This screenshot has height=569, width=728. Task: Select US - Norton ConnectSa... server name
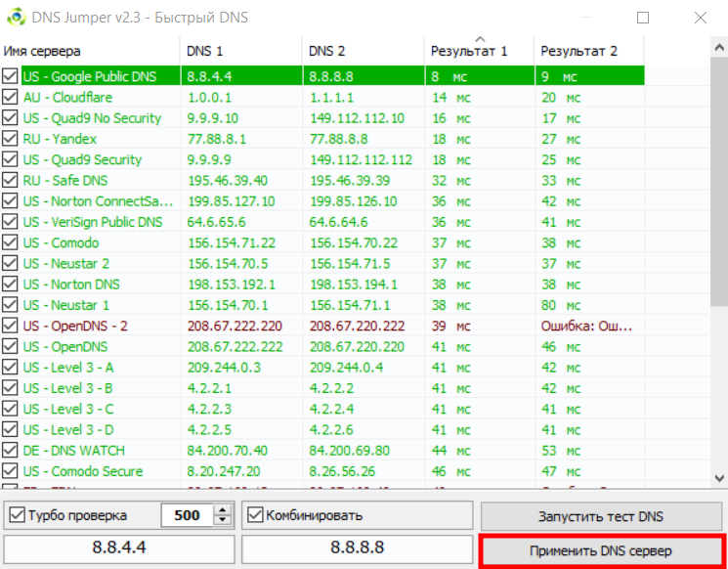click(98, 201)
